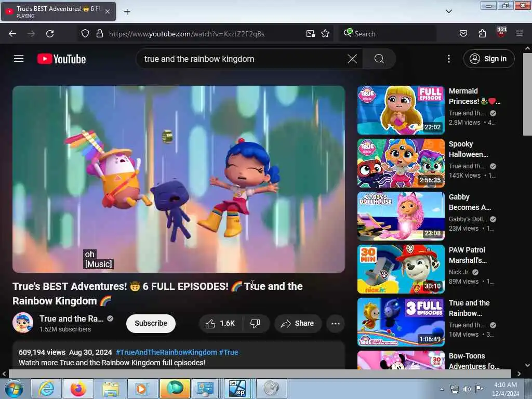Close the YouTube browser tab
The height and width of the screenshot is (399, 532).
(x=107, y=11)
